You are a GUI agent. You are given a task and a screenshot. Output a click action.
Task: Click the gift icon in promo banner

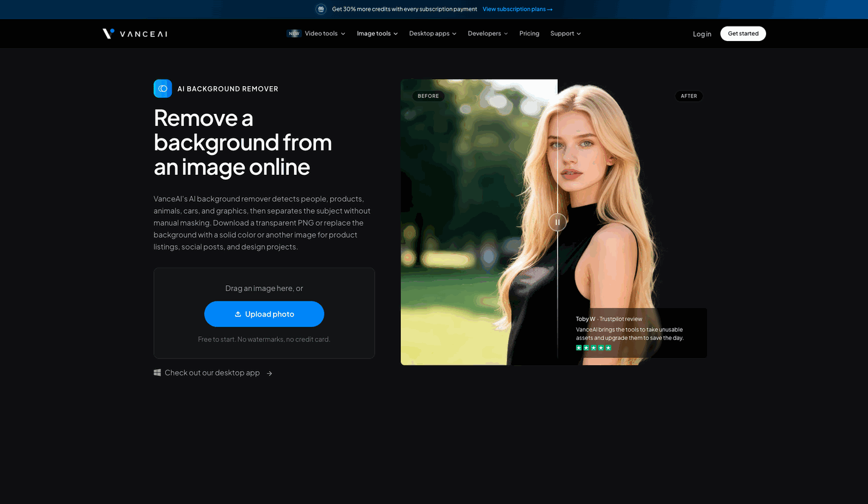(x=321, y=9)
